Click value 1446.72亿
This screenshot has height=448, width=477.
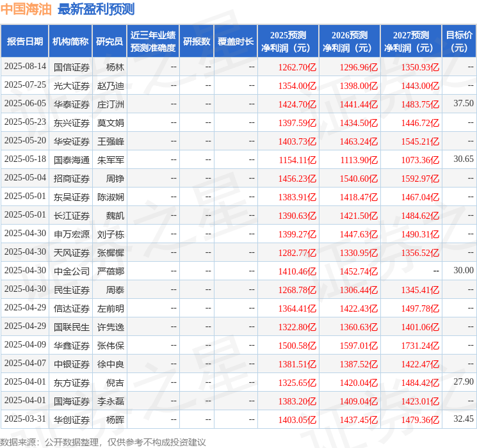(x=420, y=123)
